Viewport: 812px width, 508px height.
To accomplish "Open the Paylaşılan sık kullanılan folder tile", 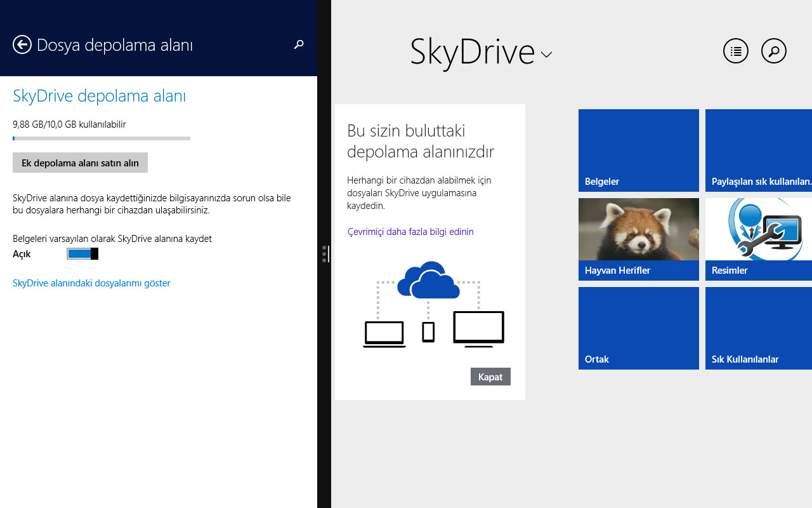I will [759, 150].
